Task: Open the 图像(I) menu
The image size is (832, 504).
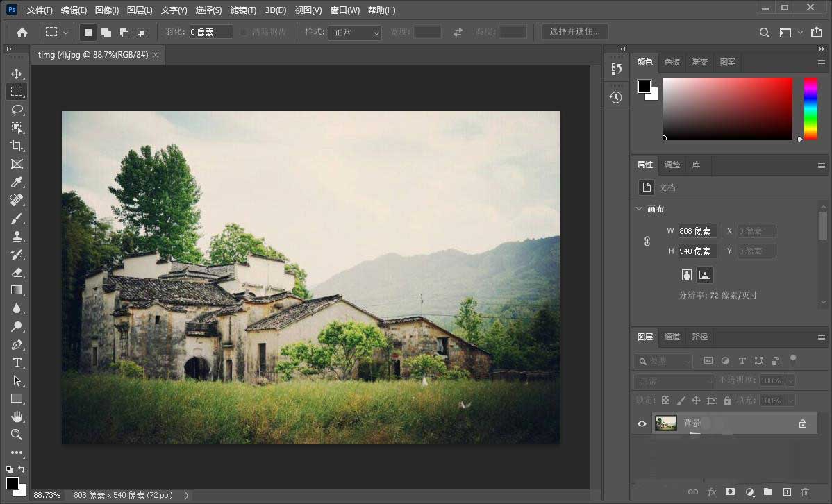Action: coord(107,10)
